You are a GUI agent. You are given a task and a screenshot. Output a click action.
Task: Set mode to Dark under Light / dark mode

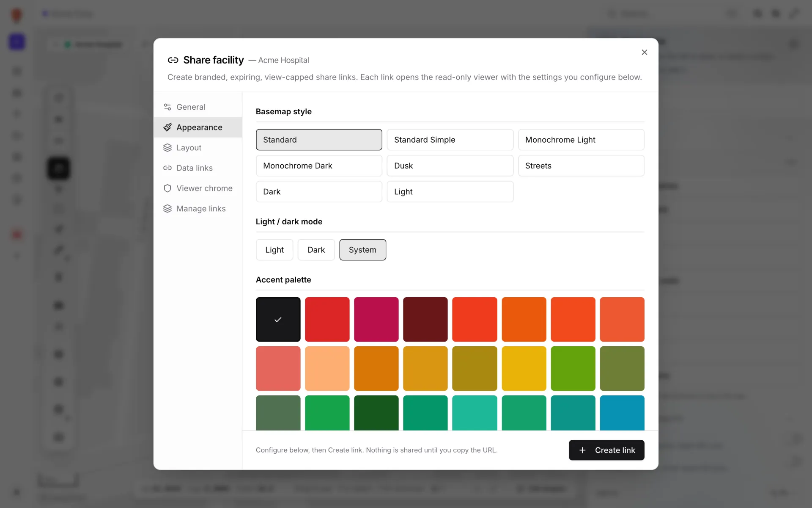pyautogui.click(x=316, y=250)
